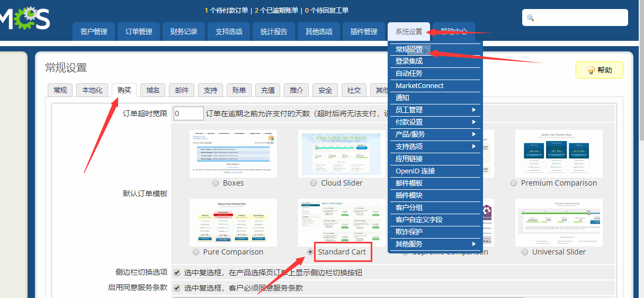Open 邮件模板 from the dropdown menu

435,183
